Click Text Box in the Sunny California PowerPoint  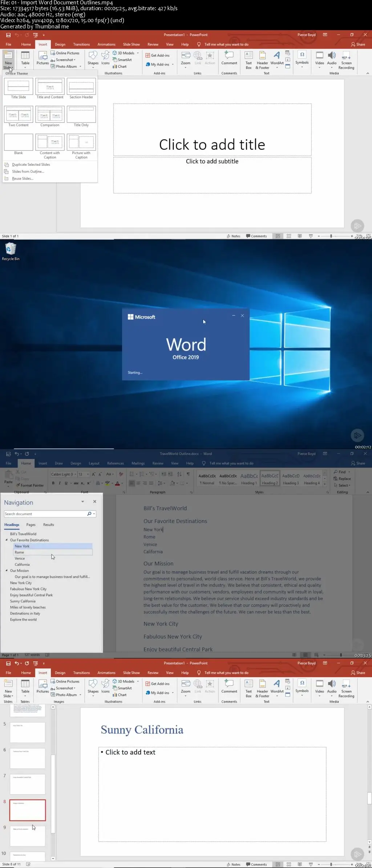click(248, 689)
